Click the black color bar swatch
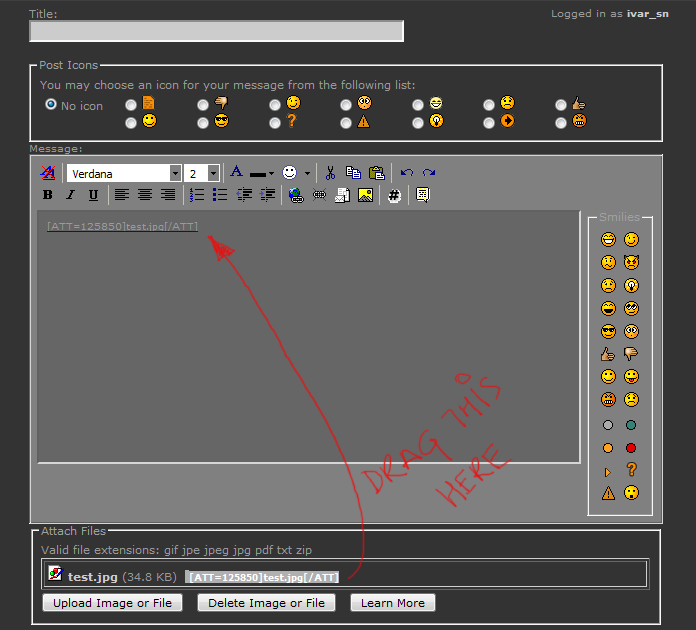Image resolution: width=696 pixels, height=630 pixels. (x=258, y=174)
